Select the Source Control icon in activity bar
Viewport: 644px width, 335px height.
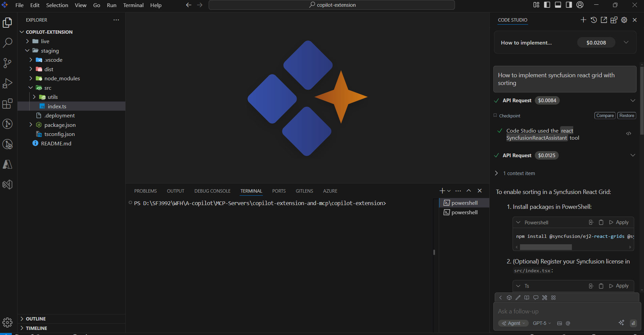pyautogui.click(x=7, y=63)
